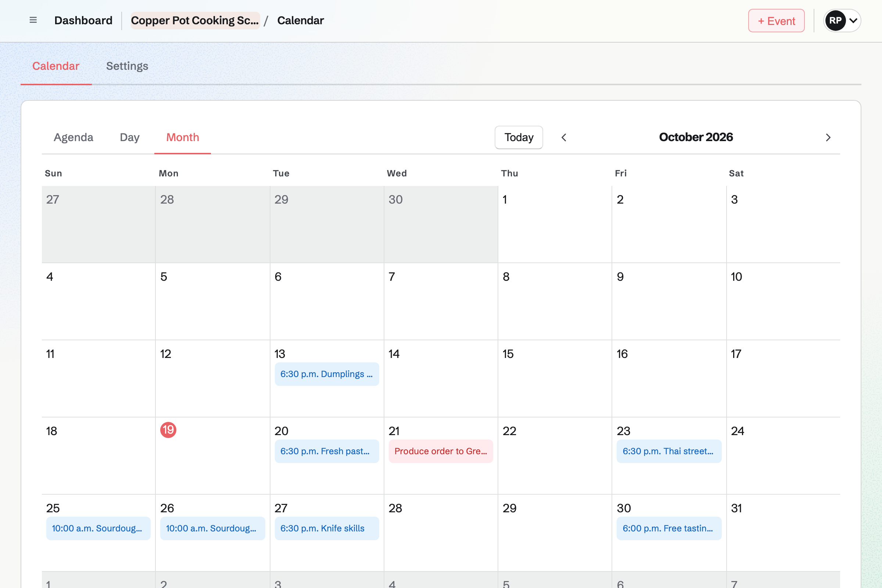Open the RP account dropdown
The height and width of the screenshot is (588, 882).
click(x=842, y=21)
